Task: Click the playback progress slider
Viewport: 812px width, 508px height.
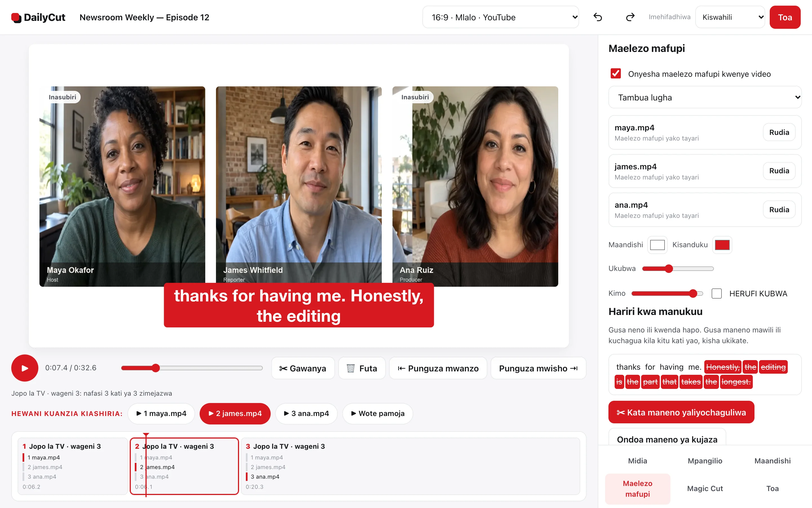Action: coord(192,368)
